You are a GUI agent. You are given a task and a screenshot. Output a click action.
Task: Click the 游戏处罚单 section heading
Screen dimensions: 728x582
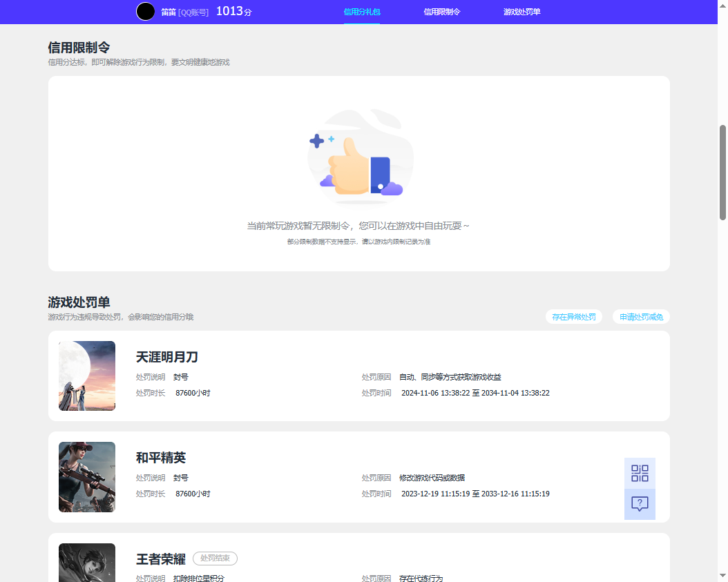(x=79, y=302)
